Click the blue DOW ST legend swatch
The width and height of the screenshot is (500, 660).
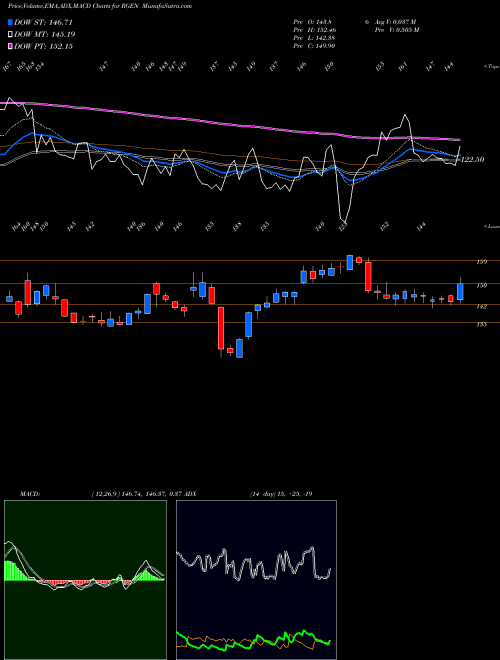pyautogui.click(x=10, y=22)
